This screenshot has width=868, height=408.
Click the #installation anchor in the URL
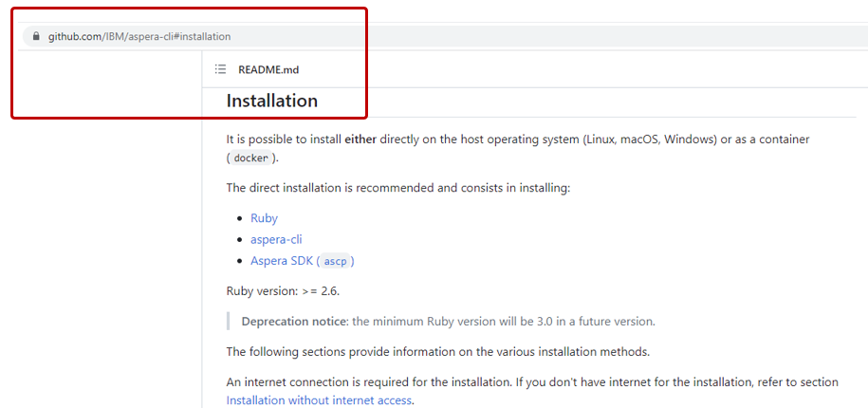pyautogui.click(x=202, y=37)
